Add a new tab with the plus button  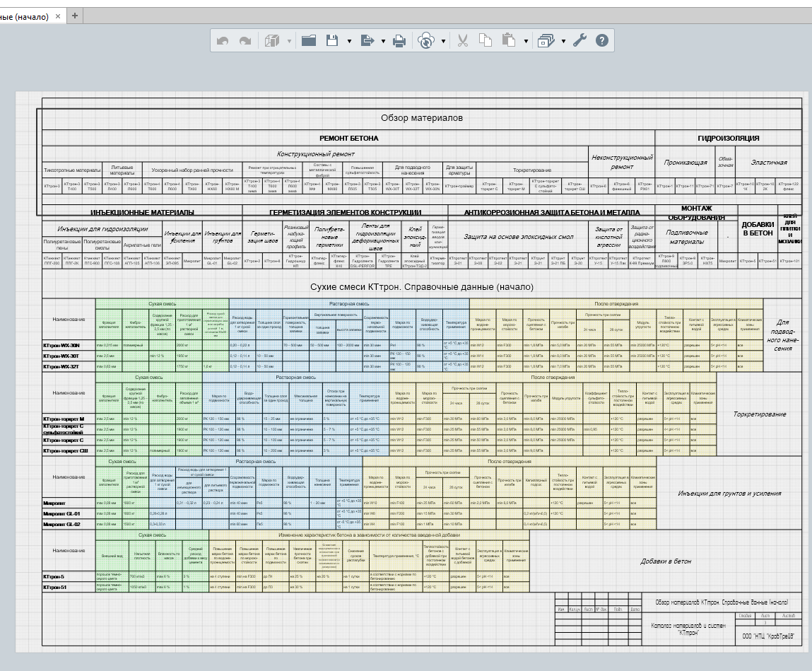(76, 16)
